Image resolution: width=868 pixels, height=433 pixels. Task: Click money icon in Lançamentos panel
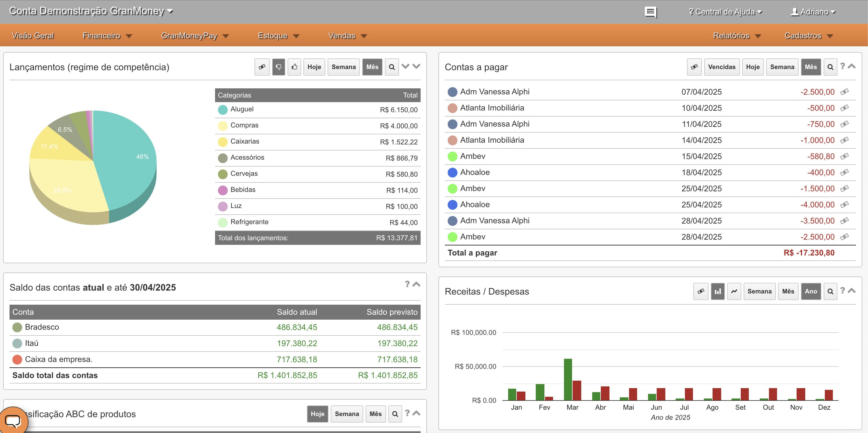pos(262,67)
